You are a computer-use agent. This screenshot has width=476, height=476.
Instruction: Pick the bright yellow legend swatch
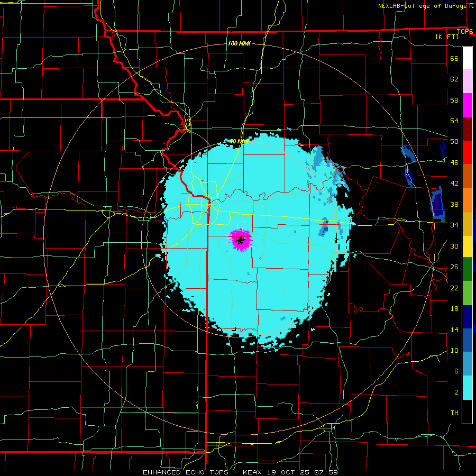[467, 246]
